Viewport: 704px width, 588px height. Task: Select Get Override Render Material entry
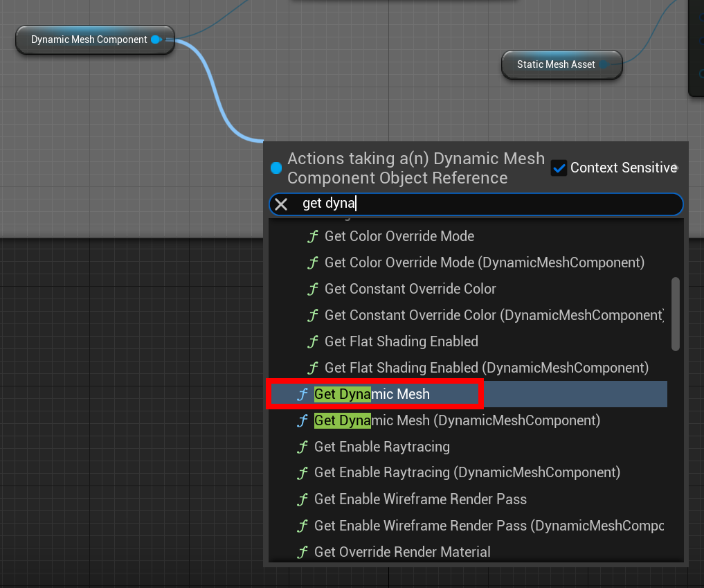coord(469,551)
